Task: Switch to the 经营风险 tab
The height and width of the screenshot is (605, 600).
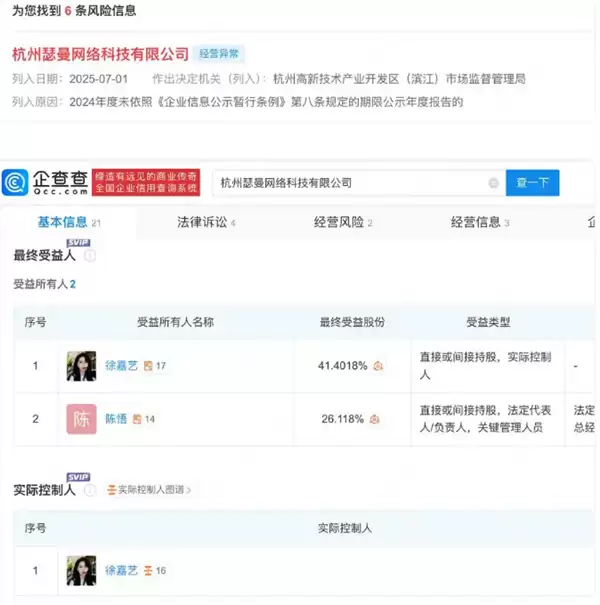Action: 342,222
